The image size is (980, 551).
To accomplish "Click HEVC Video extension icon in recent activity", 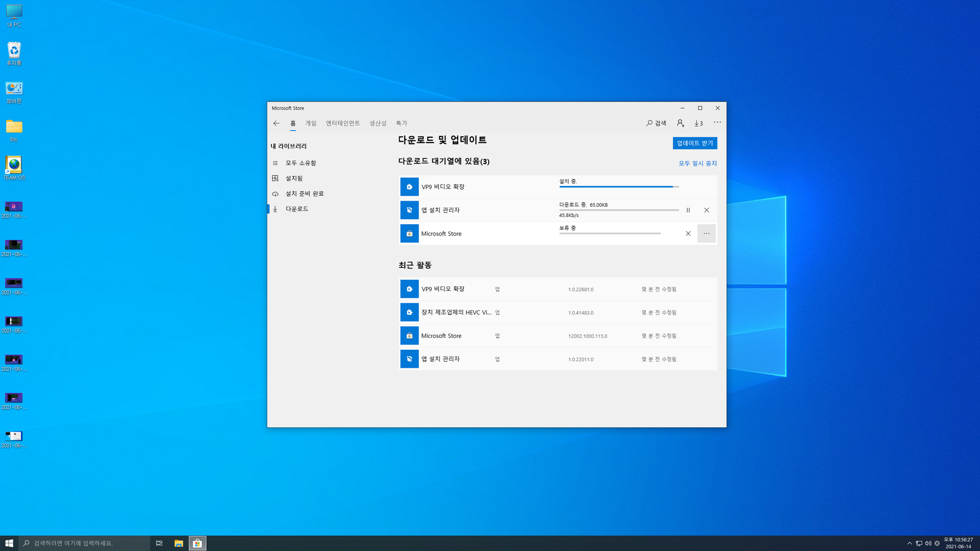I will (x=409, y=312).
